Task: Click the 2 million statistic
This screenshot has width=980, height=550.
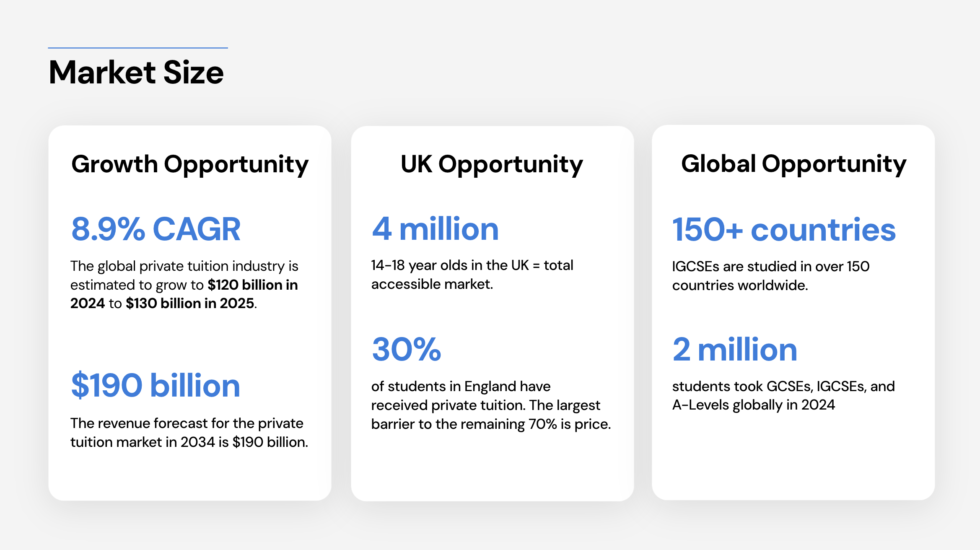Action: click(735, 350)
